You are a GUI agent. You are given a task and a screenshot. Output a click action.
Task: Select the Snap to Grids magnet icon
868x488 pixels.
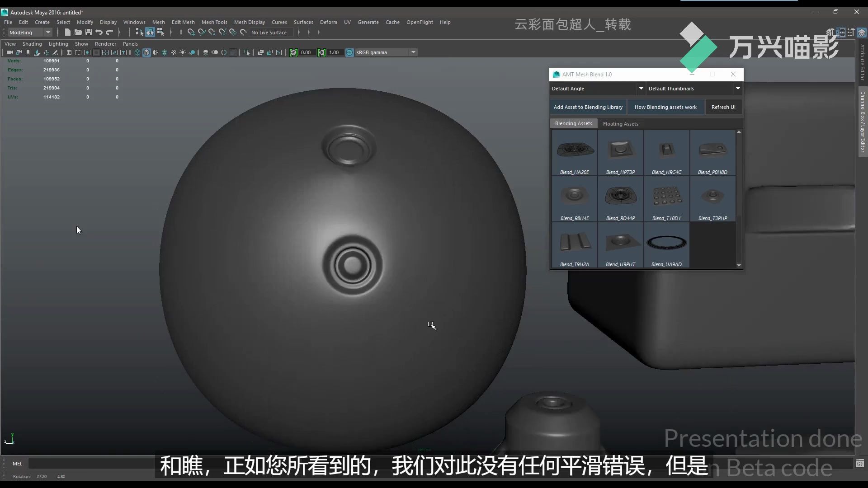tap(191, 32)
